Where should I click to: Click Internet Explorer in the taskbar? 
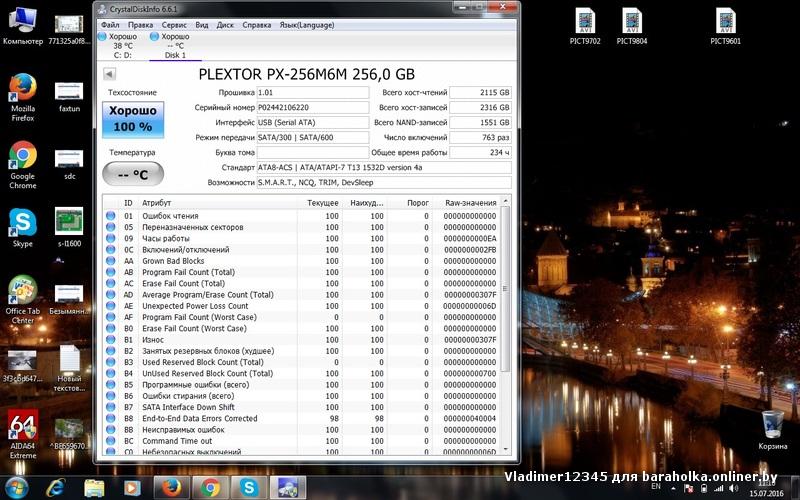coord(56,487)
